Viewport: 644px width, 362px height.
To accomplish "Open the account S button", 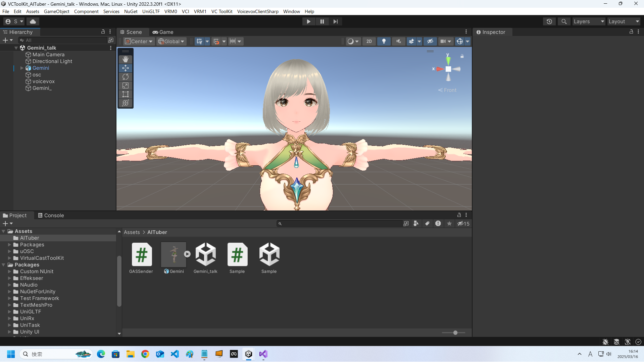I will [14, 21].
